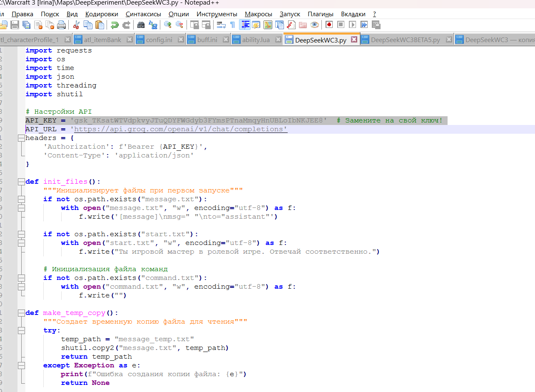
Task: Click the Print icon in toolbar
Action: 61,25
